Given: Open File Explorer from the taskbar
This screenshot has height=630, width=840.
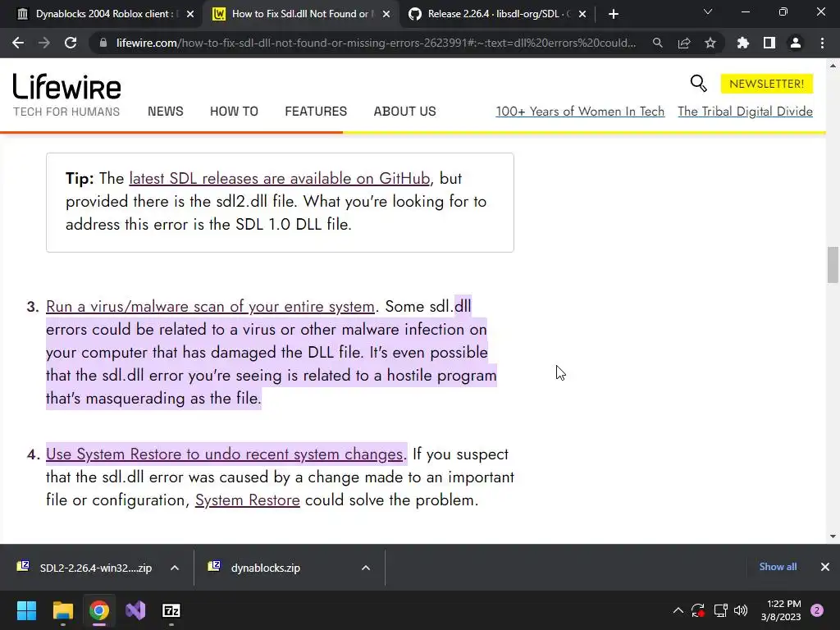Looking at the screenshot, I should (x=62, y=610).
